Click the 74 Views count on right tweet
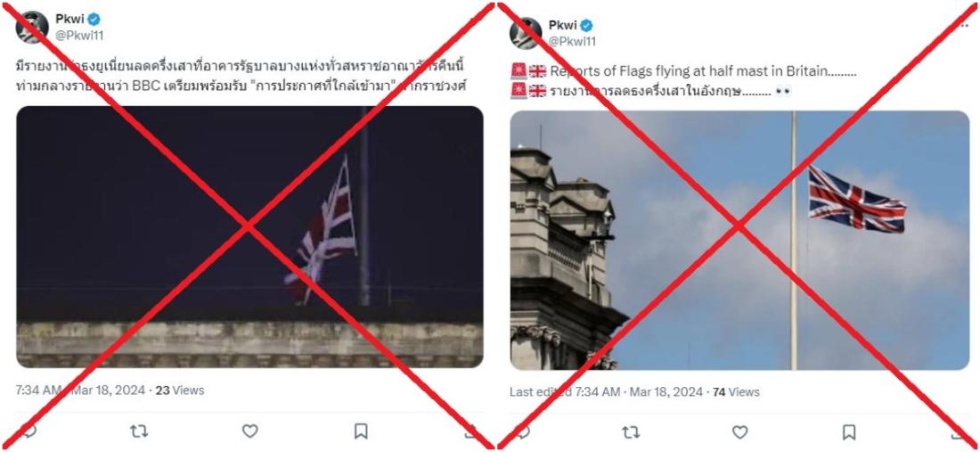This screenshot has height=452, width=980. pos(736,392)
